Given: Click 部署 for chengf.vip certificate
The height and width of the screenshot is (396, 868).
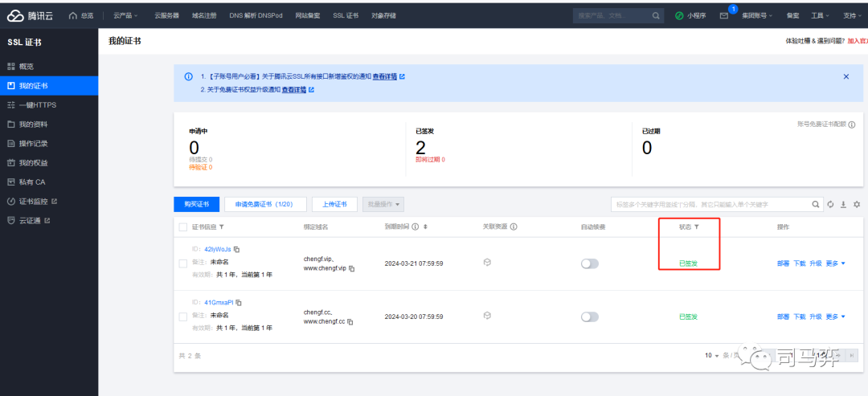Looking at the screenshot, I should click(783, 263).
